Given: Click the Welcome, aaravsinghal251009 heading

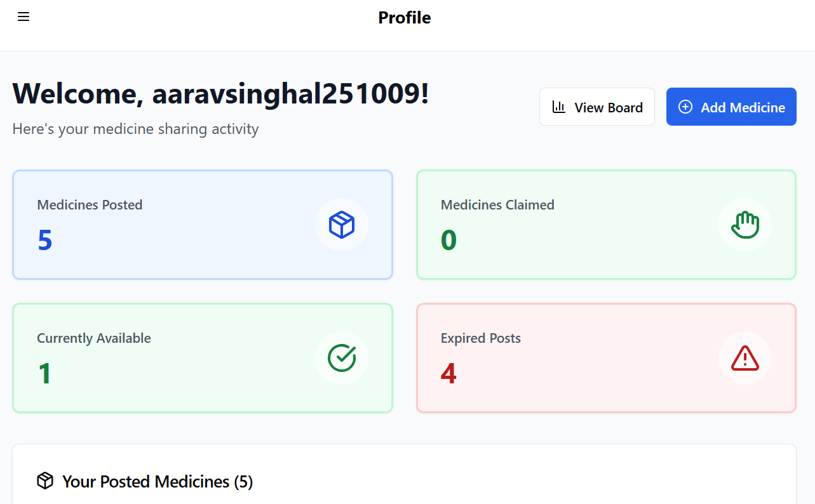Looking at the screenshot, I should 221,94.
